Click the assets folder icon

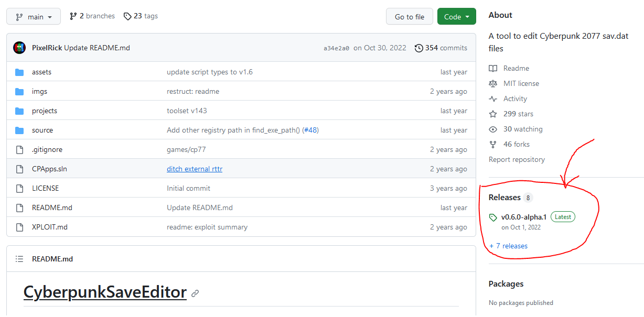click(x=19, y=72)
